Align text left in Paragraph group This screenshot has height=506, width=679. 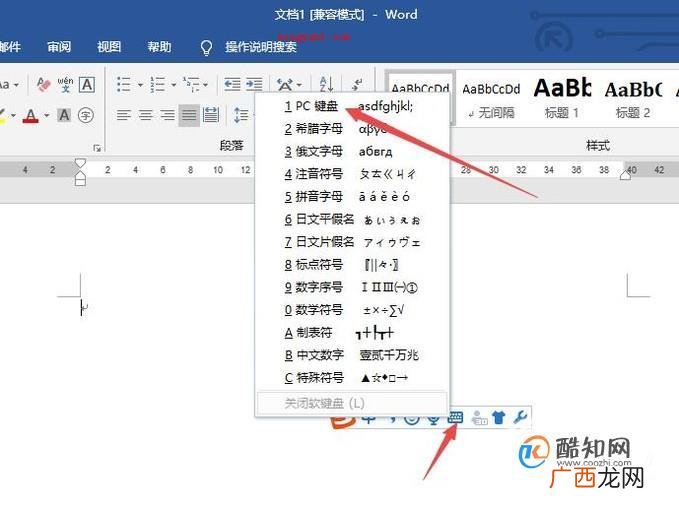[x=124, y=115]
